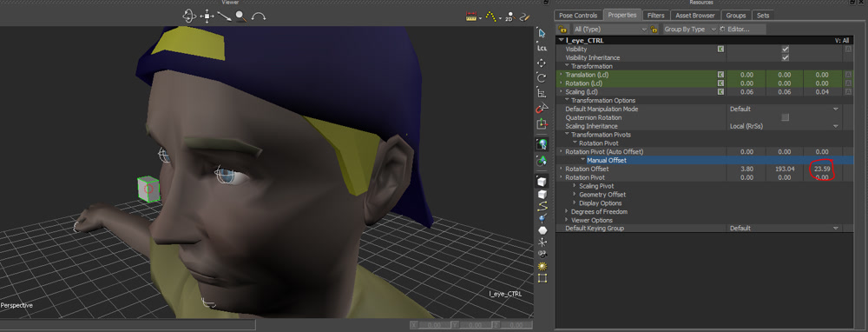Select the Translate tool in vertical toolbar
The image size is (868, 332).
pos(542,63)
